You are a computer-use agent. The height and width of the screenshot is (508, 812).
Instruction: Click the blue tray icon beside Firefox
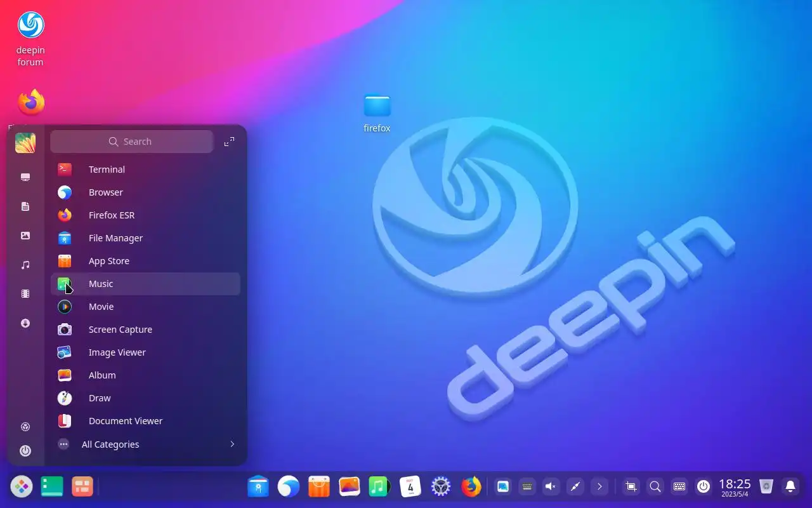[503, 487]
